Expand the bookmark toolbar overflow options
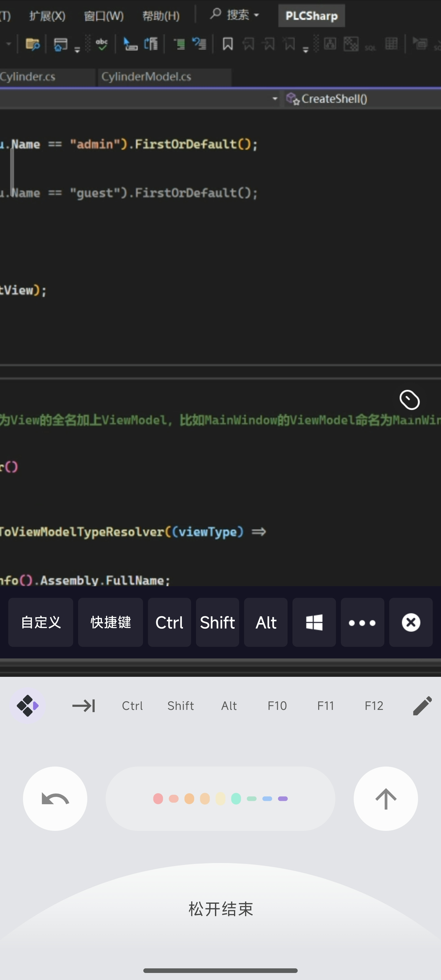 pyautogui.click(x=305, y=50)
